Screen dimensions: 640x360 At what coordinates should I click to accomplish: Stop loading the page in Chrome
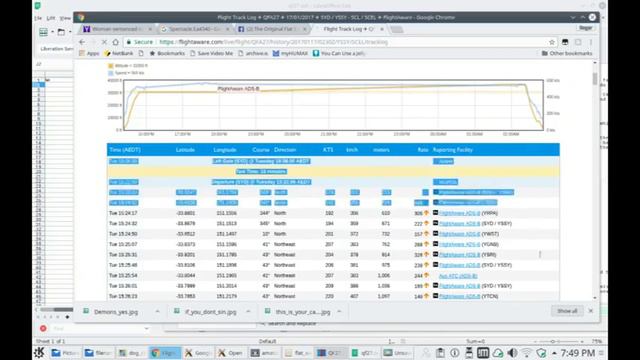(104, 42)
